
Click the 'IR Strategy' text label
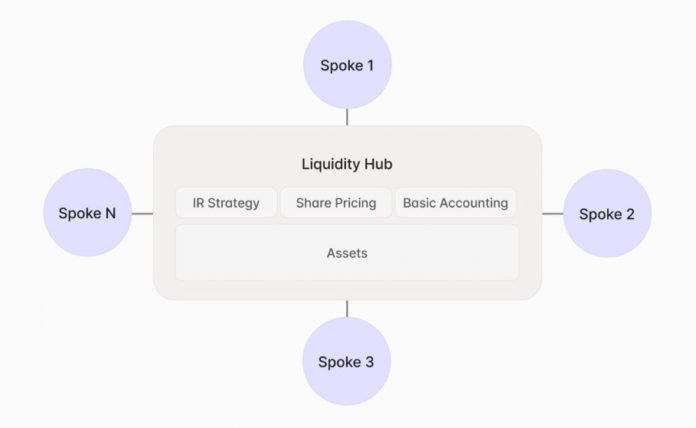pyautogui.click(x=225, y=203)
